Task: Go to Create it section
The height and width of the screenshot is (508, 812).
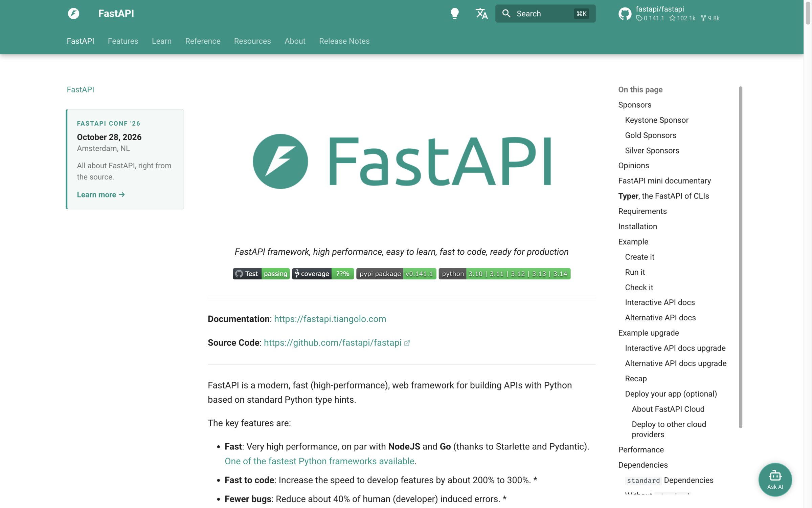Action: (x=639, y=257)
